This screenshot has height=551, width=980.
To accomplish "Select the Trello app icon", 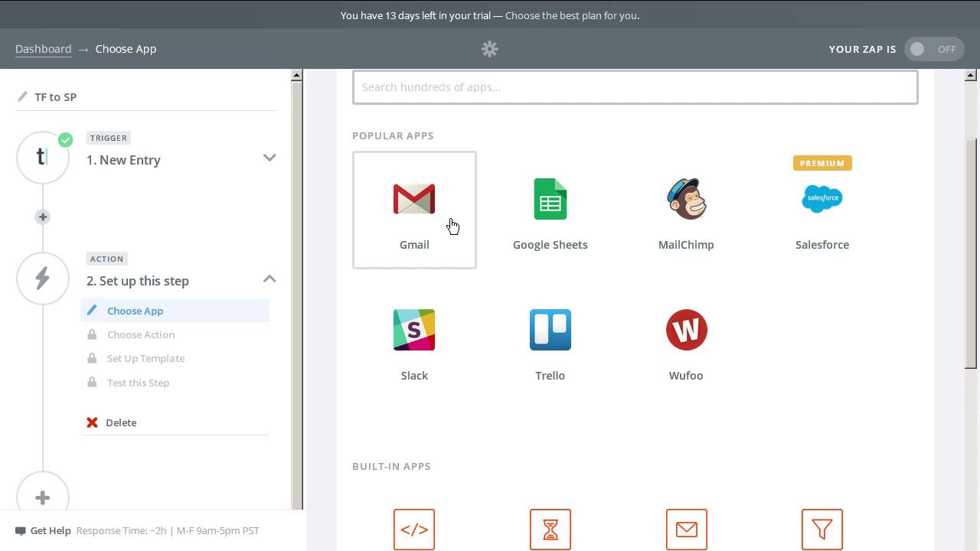I will click(x=550, y=330).
